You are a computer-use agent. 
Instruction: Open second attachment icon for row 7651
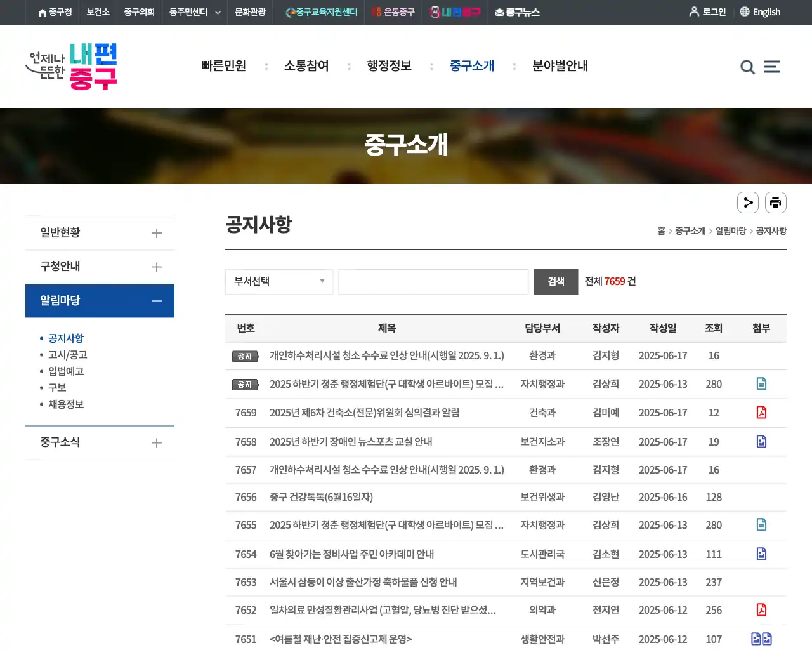(x=767, y=639)
